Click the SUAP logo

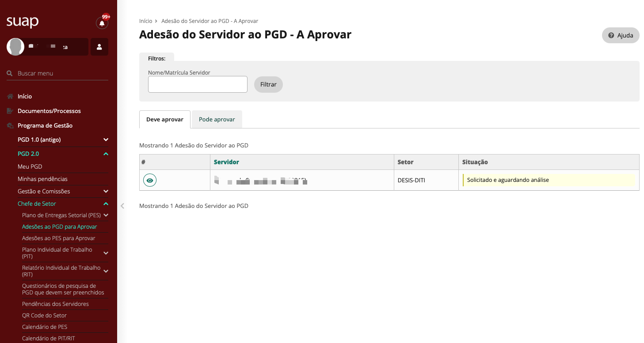point(23,22)
